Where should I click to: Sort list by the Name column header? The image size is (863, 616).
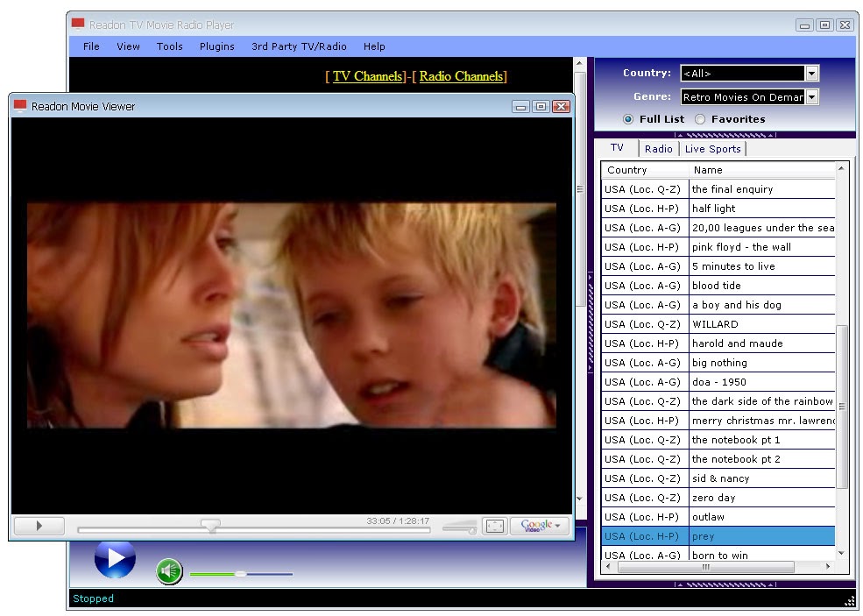tap(761, 170)
